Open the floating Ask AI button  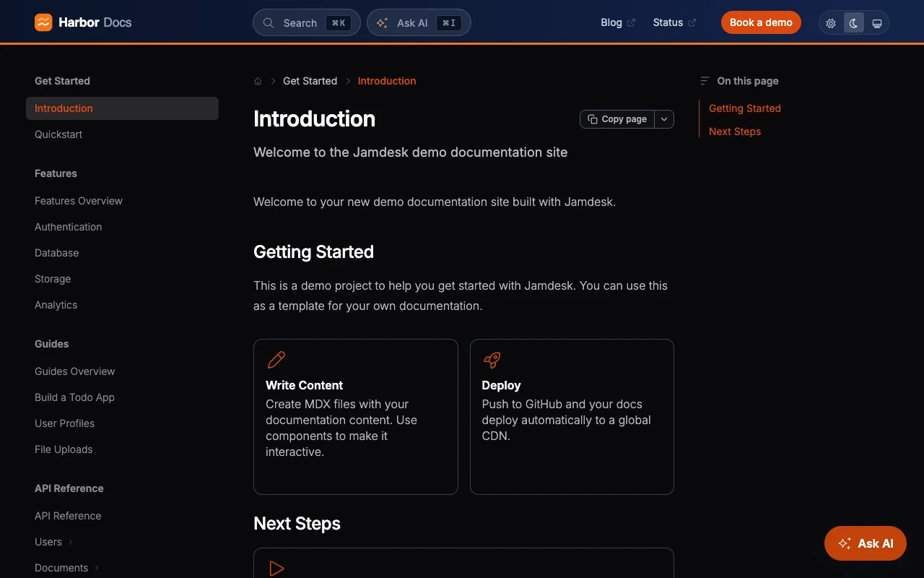click(x=866, y=543)
